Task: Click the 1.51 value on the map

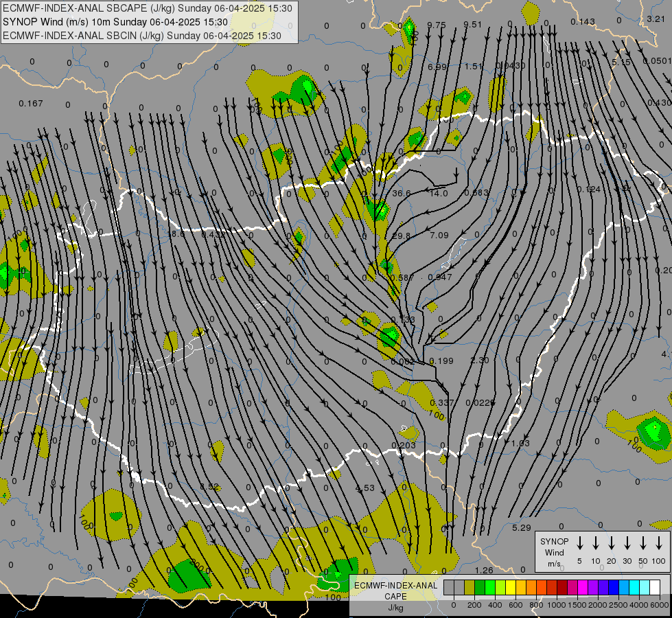Action: [474, 67]
